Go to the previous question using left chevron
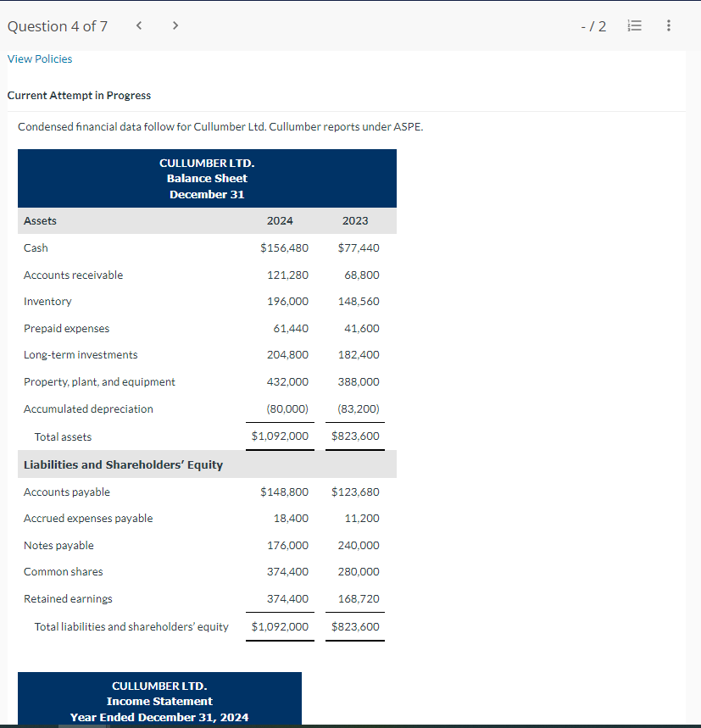 [x=138, y=25]
